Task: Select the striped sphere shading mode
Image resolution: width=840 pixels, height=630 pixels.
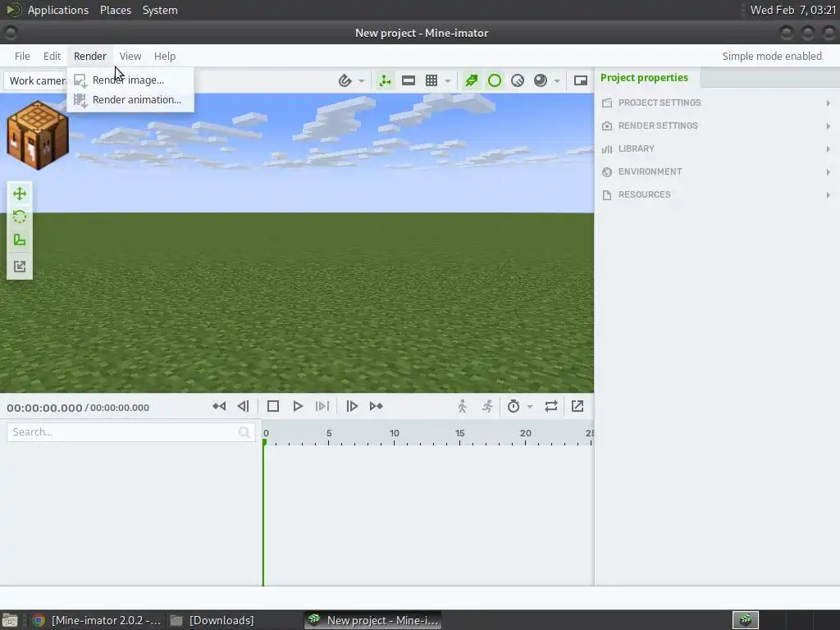Action: click(x=518, y=80)
